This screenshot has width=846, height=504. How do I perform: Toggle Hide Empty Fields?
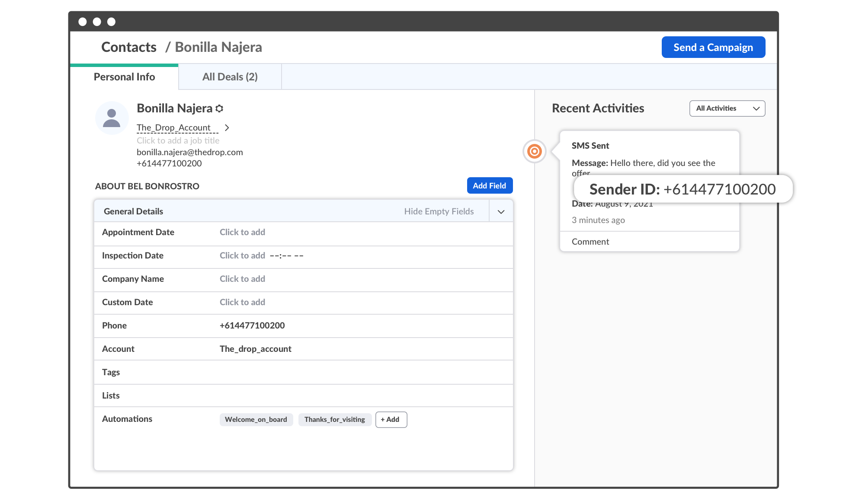[x=439, y=211]
